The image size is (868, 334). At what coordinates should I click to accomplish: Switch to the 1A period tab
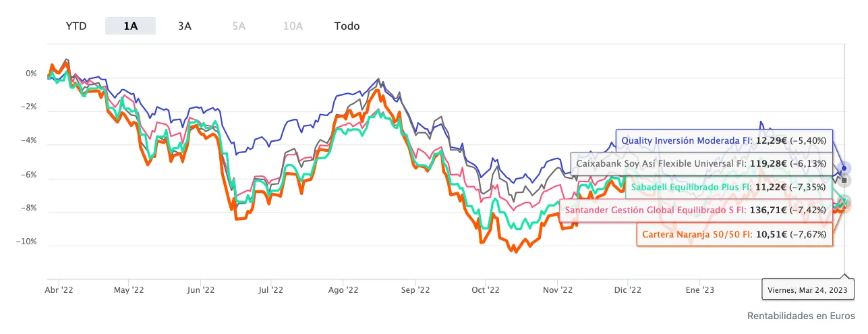click(x=130, y=26)
